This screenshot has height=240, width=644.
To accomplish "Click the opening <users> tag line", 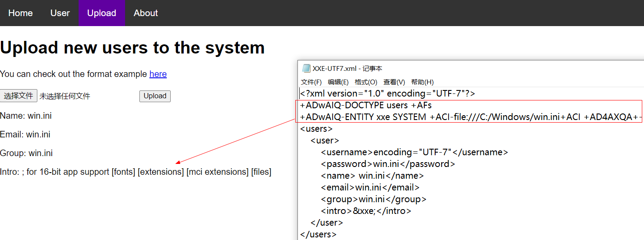I will click(x=316, y=129).
